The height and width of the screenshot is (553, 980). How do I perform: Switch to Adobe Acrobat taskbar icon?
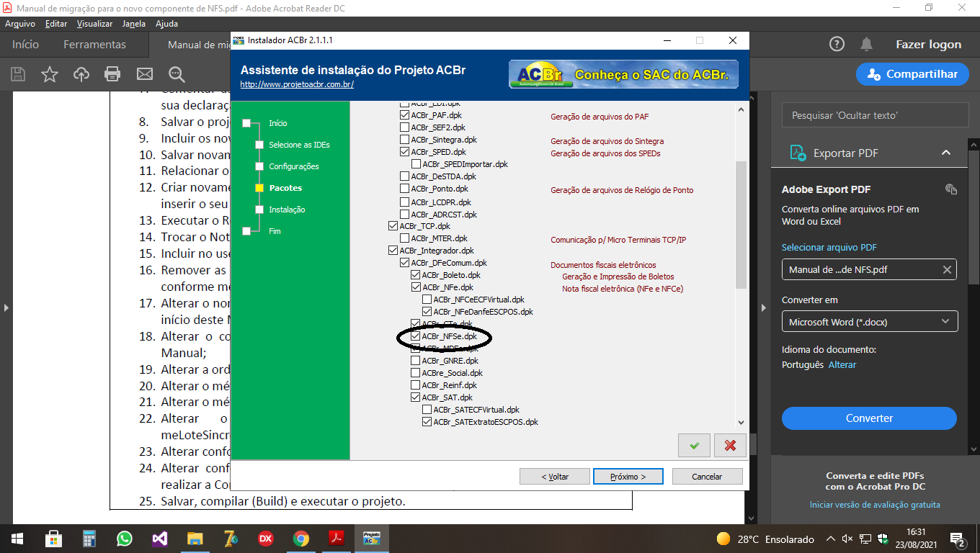click(337, 539)
